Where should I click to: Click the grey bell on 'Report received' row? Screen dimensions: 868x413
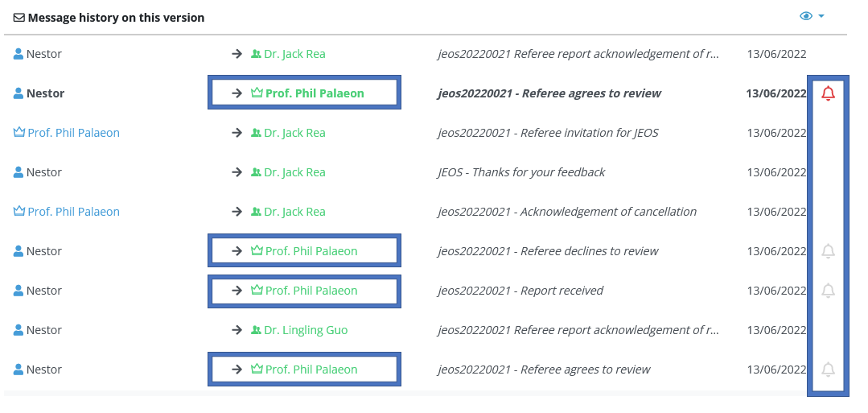point(828,291)
